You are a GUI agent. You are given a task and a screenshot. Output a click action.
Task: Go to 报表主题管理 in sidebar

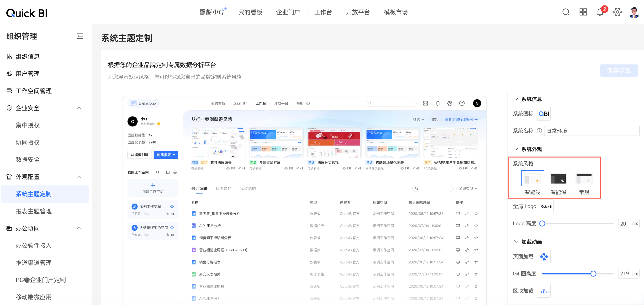click(33, 211)
